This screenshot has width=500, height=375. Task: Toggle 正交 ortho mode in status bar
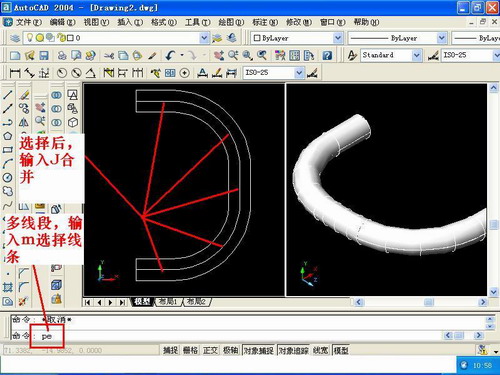click(210, 350)
